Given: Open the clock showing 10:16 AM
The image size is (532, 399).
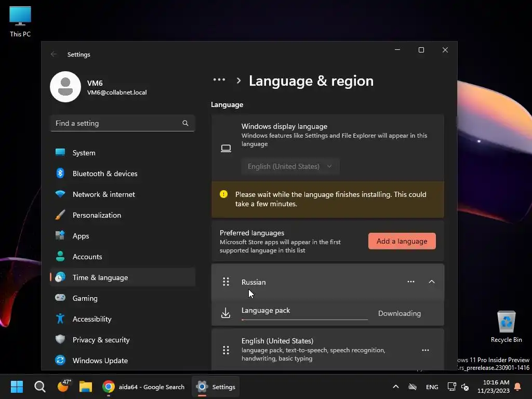Looking at the screenshot, I should [494, 387].
